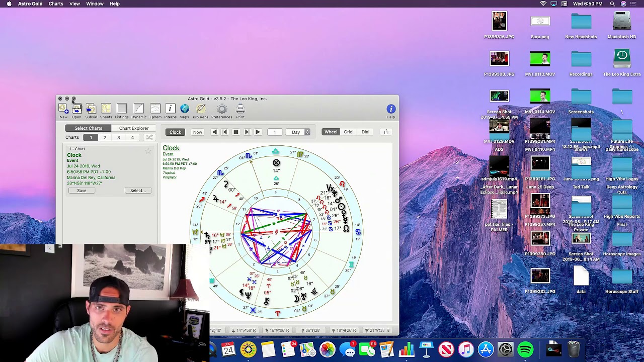Image resolution: width=644 pixels, height=362 pixels.
Task: Open Astro Gold icon in the Dock
Action: (248, 349)
